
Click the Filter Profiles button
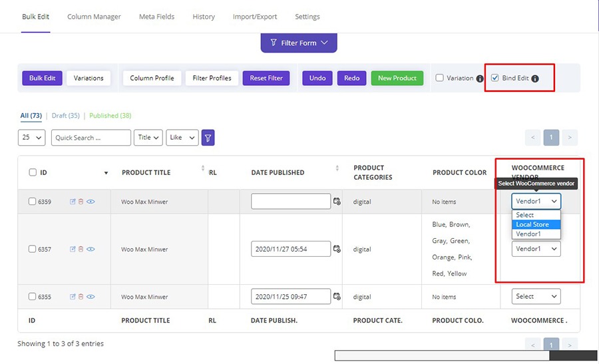pos(212,78)
